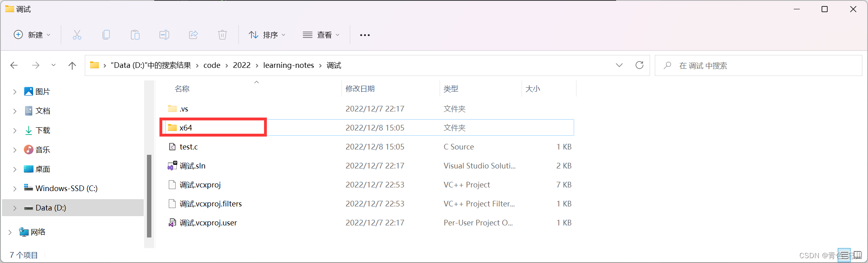Open the 排序 sort menu

267,35
